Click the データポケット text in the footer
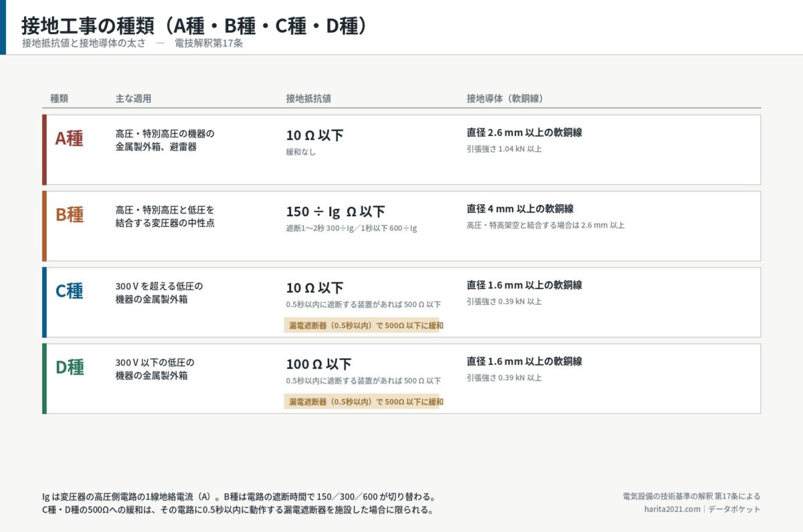The image size is (803, 532). [734, 509]
